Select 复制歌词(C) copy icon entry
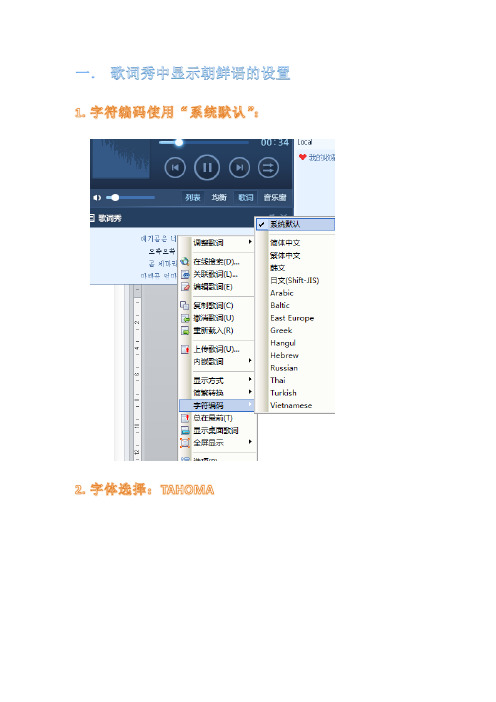This screenshot has height=702, width=496. [217, 305]
